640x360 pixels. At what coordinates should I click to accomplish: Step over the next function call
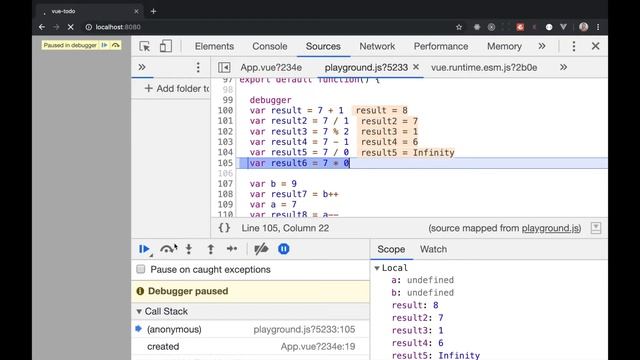tap(168, 249)
